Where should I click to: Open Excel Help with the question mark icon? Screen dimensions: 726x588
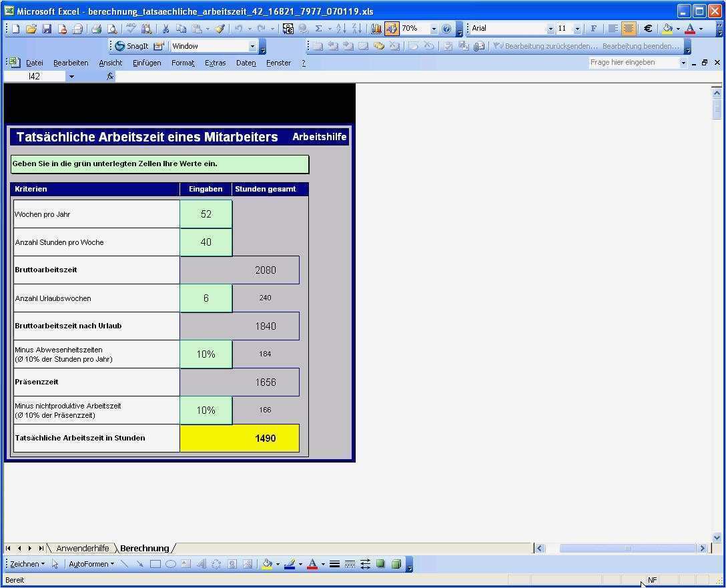(446, 29)
